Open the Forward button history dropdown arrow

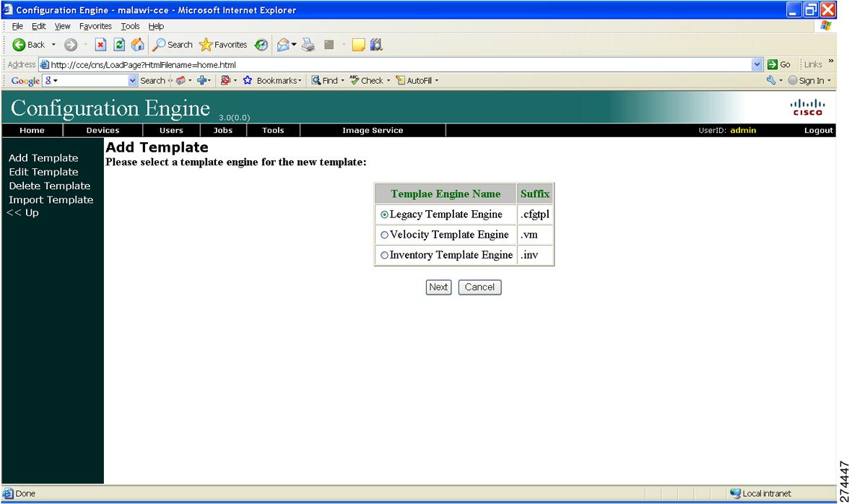85,45
